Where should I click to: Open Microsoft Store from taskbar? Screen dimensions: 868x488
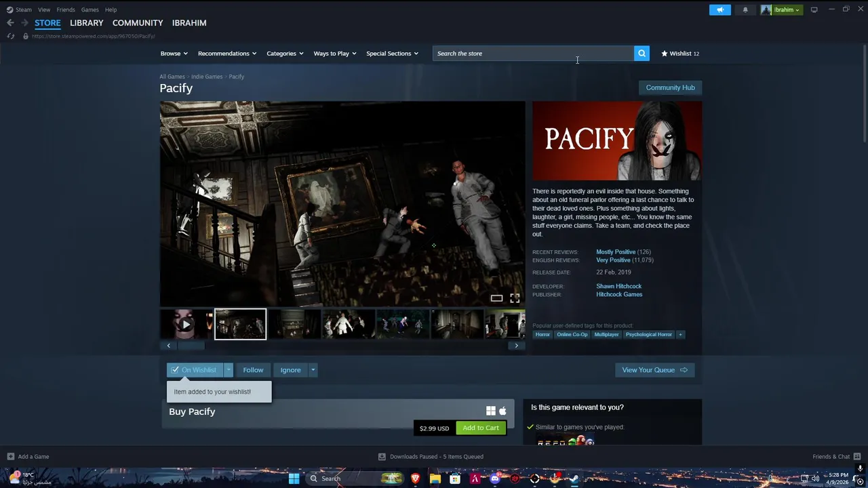[455, 479]
